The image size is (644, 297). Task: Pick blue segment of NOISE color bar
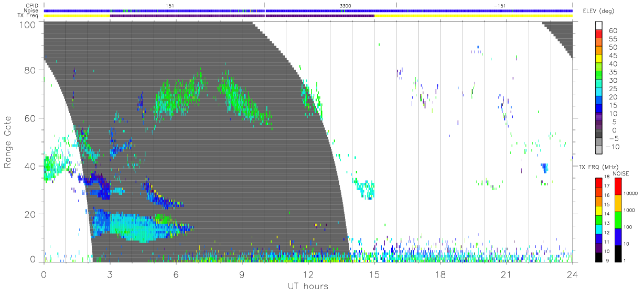(x=618, y=236)
